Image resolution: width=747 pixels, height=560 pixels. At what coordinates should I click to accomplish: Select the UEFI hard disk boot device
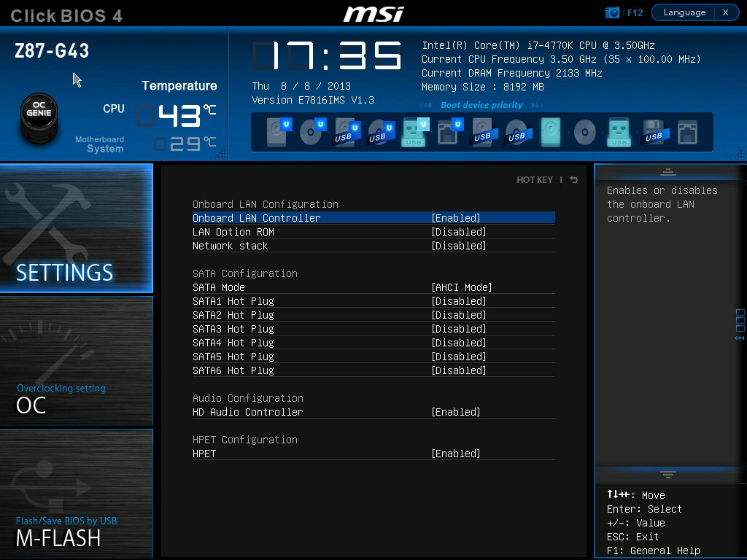click(x=279, y=132)
